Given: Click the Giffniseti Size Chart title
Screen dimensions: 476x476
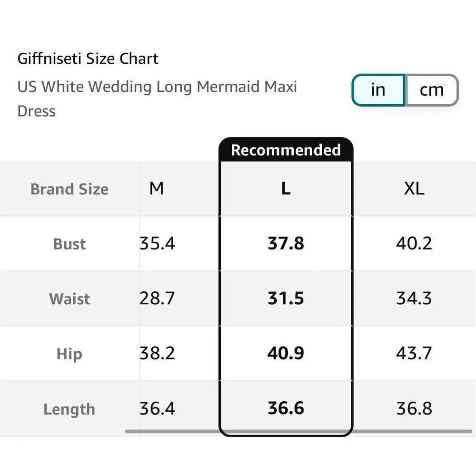Looking at the screenshot, I should 88,59.
